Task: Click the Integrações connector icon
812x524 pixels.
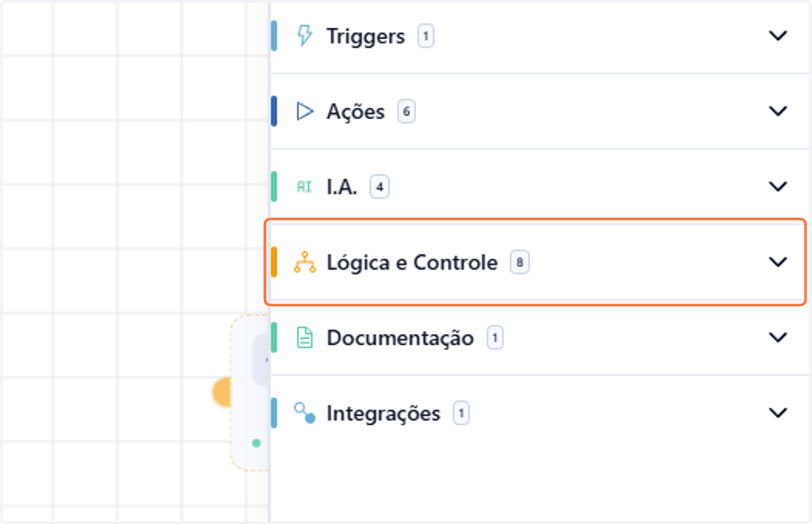Action: 304,413
